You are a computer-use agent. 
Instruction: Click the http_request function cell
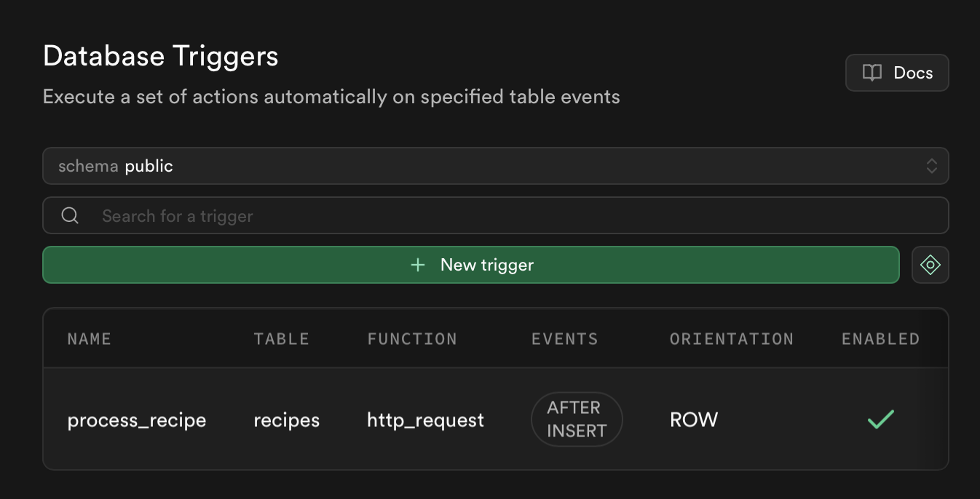(x=425, y=420)
